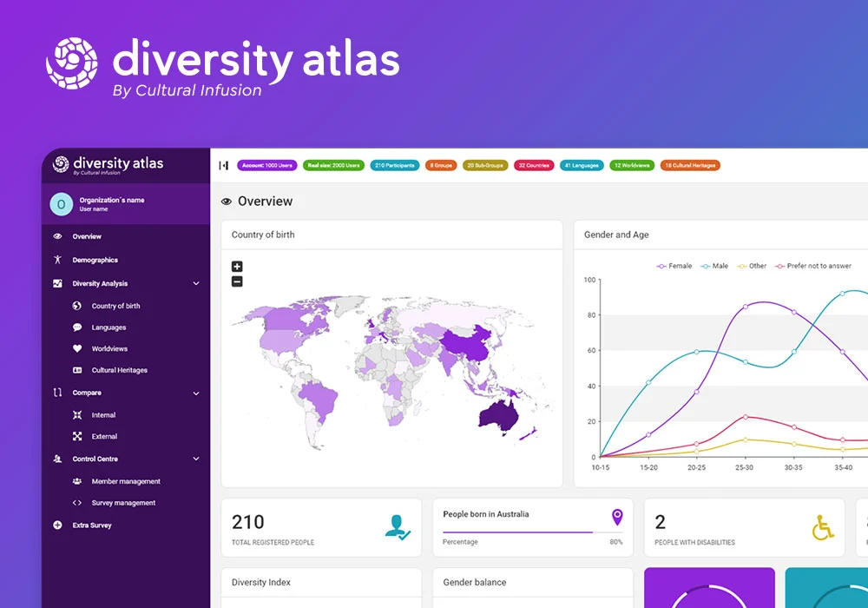The image size is (868, 608).
Task: Click the Diversity Analysis chart icon
Action: click(57, 283)
